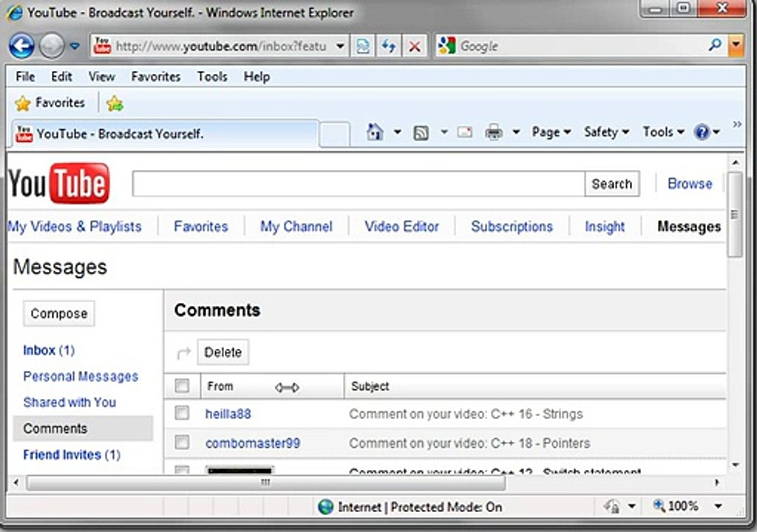Image resolution: width=757 pixels, height=532 pixels.
Task: Open the Help menu
Action: tap(257, 77)
